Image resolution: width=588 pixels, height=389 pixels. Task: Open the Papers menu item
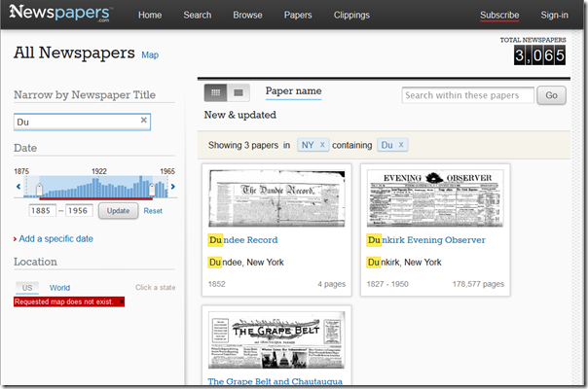point(298,15)
